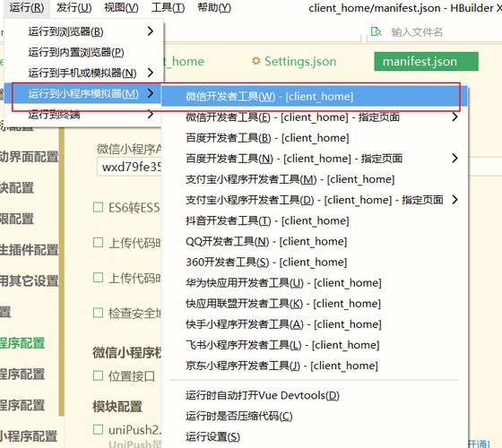Focus the 输入文件名 search field
This screenshot has height=448, width=502.
[x=416, y=32]
